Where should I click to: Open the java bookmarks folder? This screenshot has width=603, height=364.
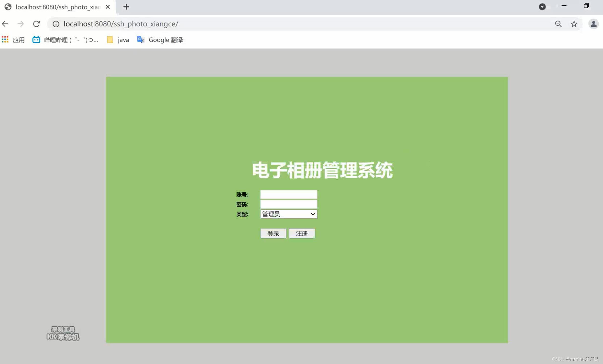tap(118, 39)
